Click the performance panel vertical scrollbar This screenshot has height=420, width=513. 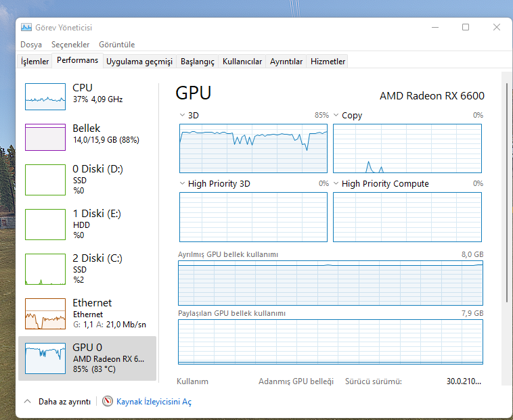507,193
